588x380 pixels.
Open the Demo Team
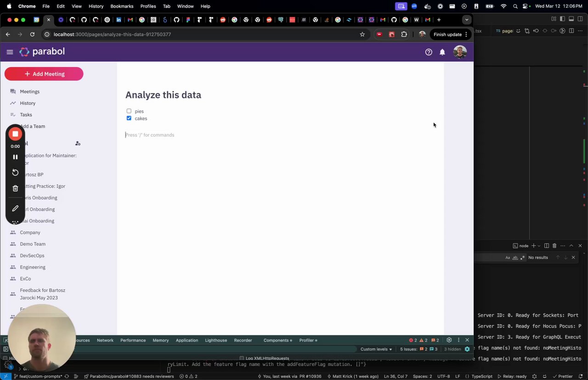pyautogui.click(x=33, y=244)
